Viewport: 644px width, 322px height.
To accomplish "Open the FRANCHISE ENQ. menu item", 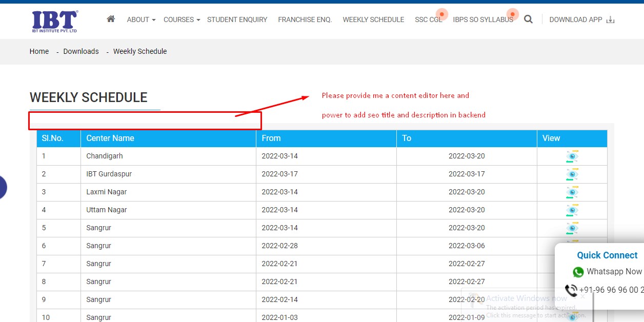I will pos(305,19).
